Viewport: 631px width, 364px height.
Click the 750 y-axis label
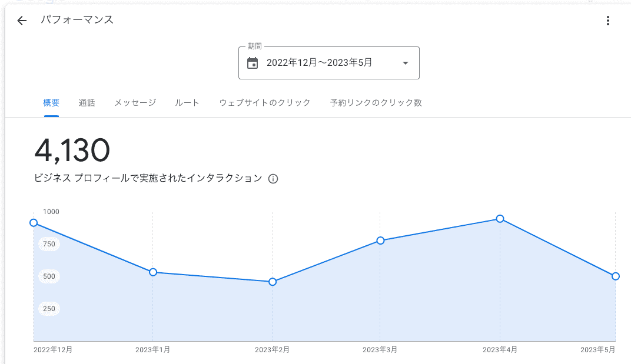(49, 244)
